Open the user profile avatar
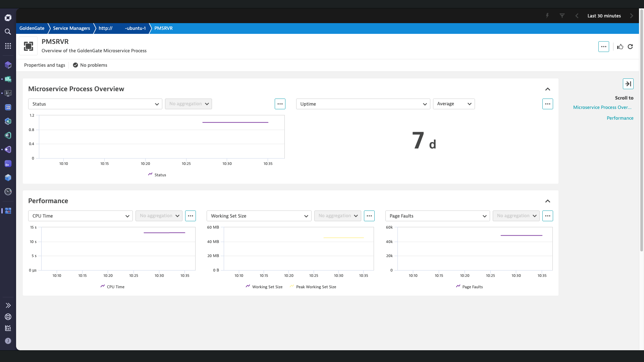 (8, 341)
